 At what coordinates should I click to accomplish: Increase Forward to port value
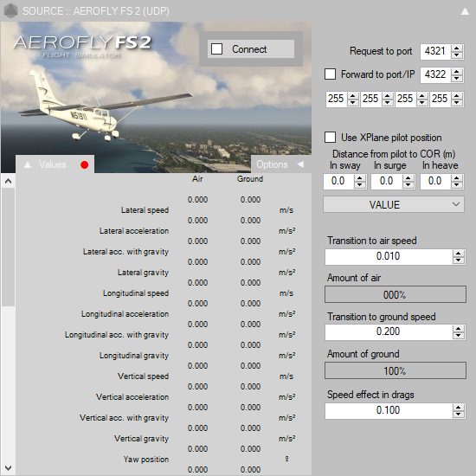(x=457, y=71)
